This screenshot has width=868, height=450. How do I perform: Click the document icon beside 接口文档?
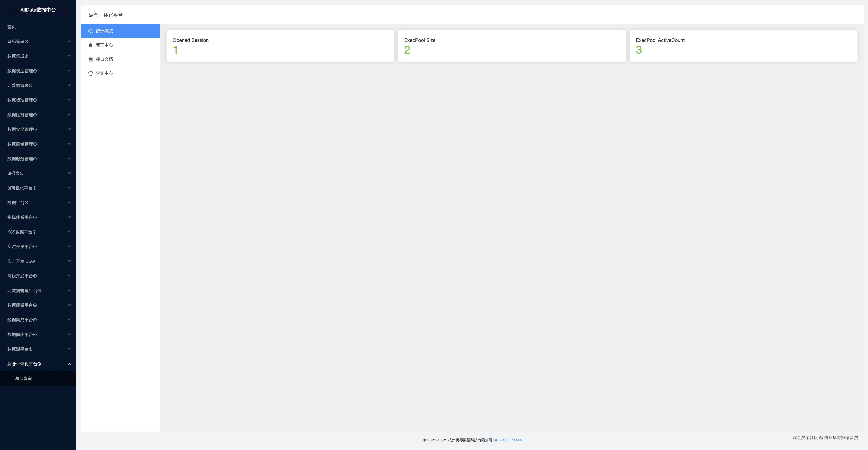pos(90,59)
